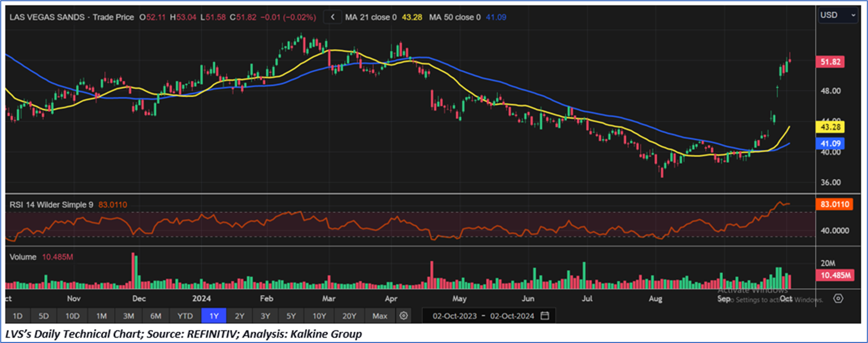This screenshot has width=868, height=343.
Task: Select the 1M time range
Action: pos(101,316)
